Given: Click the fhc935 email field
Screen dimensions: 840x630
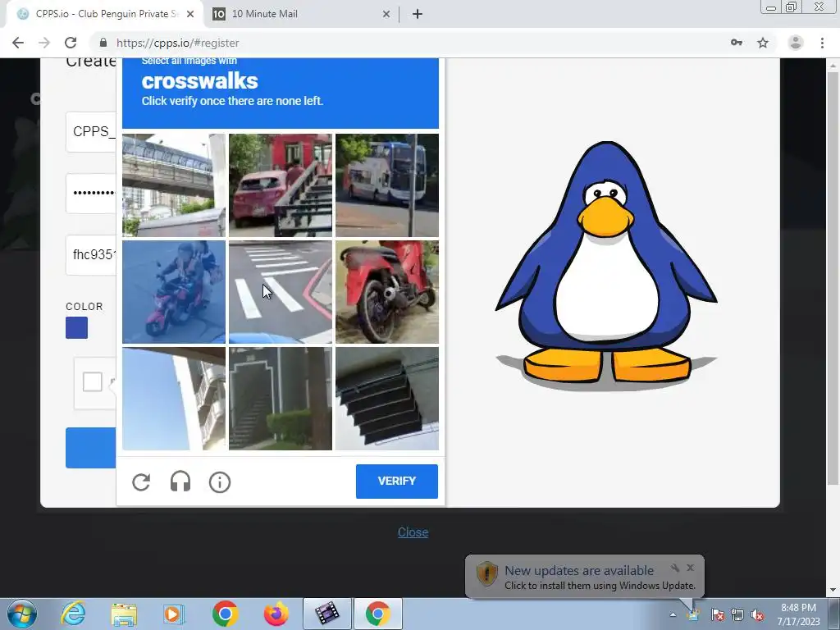Looking at the screenshot, I should click(x=91, y=255).
